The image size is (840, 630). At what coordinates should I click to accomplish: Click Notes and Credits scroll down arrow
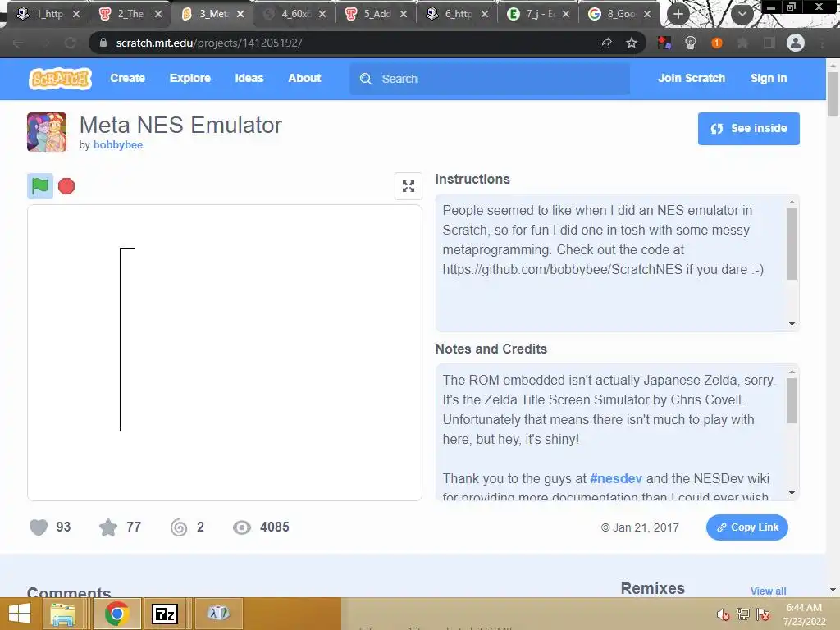tap(792, 493)
